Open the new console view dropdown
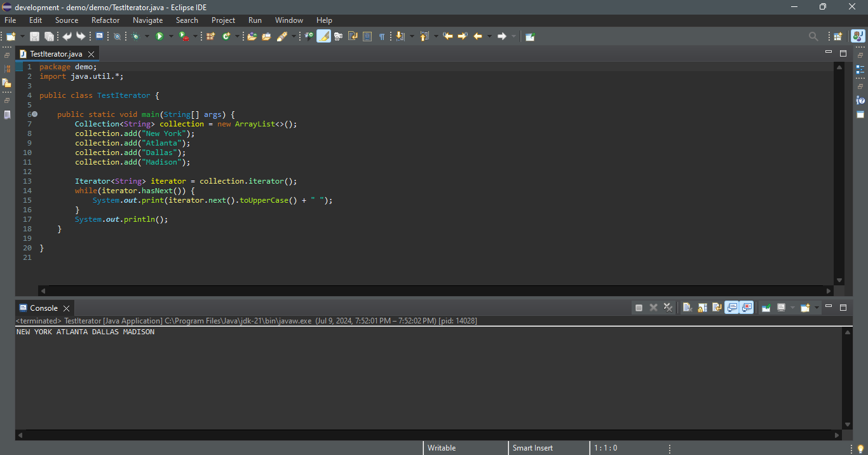Screen dimensions: 868x455 pyautogui.click(x=817, y=308)
